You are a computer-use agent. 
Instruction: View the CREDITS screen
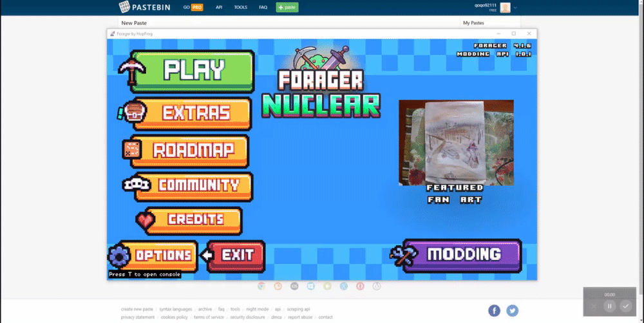tap(194, 221)
